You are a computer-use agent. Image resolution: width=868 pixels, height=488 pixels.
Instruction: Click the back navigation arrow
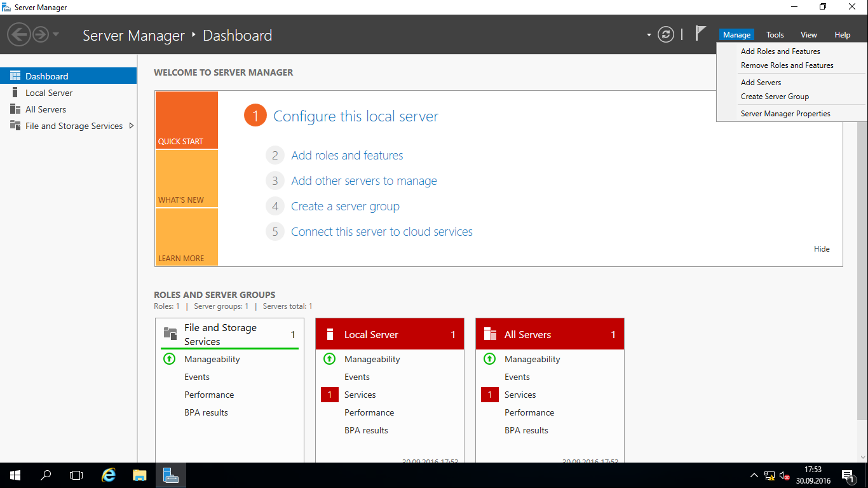(x=20, y=34)
